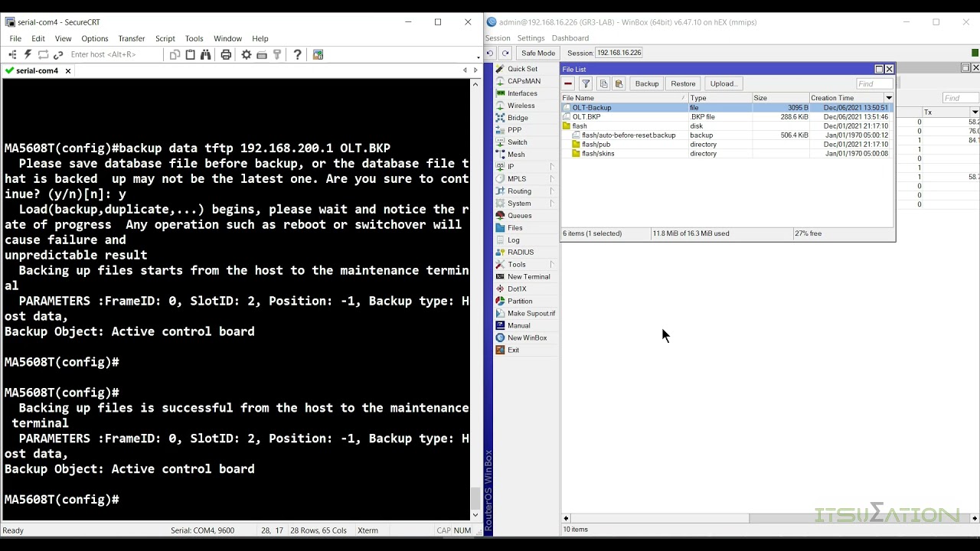Click the Paste icon in File List toolbar
980x551 pixels.
point(619,83)
